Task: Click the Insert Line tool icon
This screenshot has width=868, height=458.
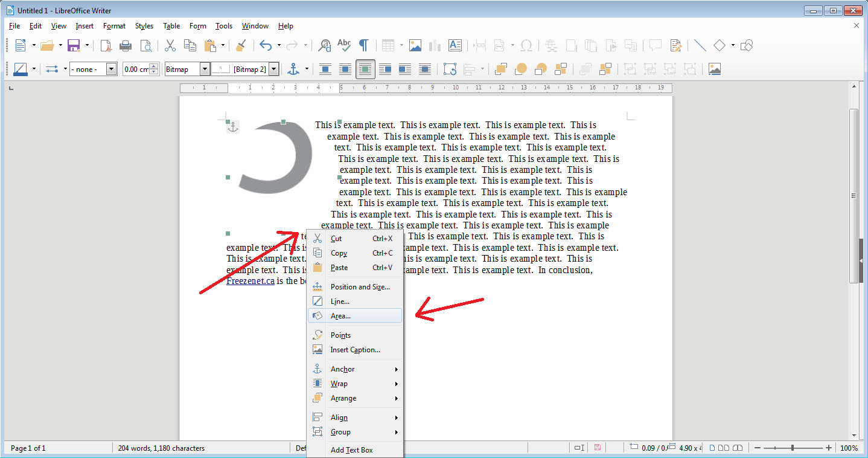Action: coord(700,45)
